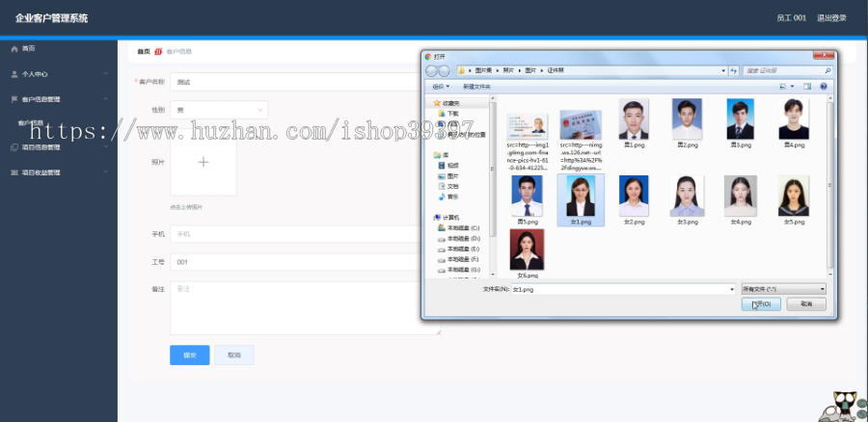Select 图片 library in navigation pane
This screenshot has height=422, width=868.
coord(448,176)
